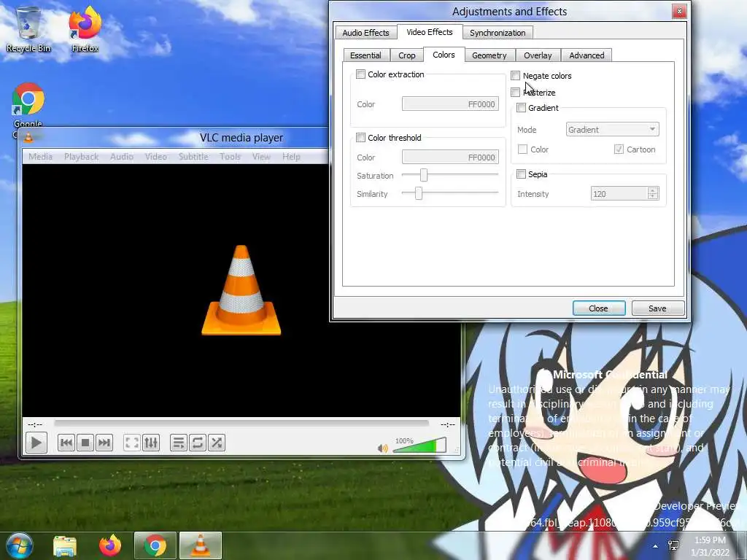Open the Advanced sub-tab
The height and width of the screenshot is (560, 747).
click(587, 55)
